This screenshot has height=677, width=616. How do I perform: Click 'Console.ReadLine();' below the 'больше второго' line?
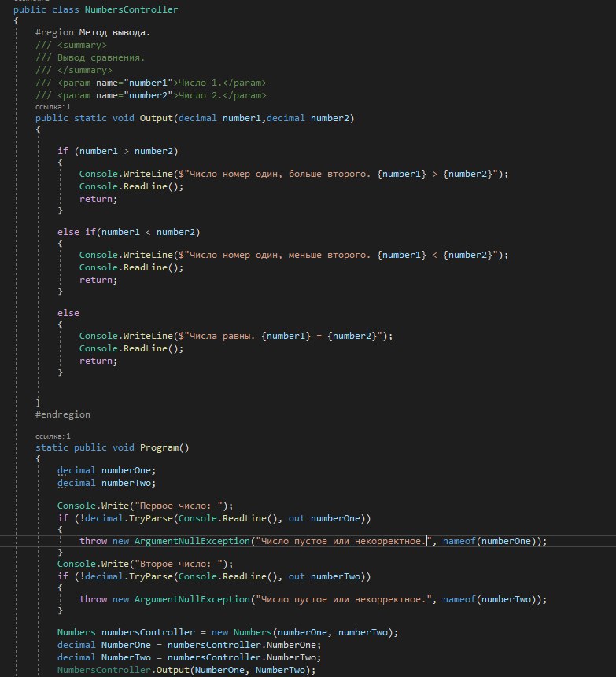(x=131, y=186)
